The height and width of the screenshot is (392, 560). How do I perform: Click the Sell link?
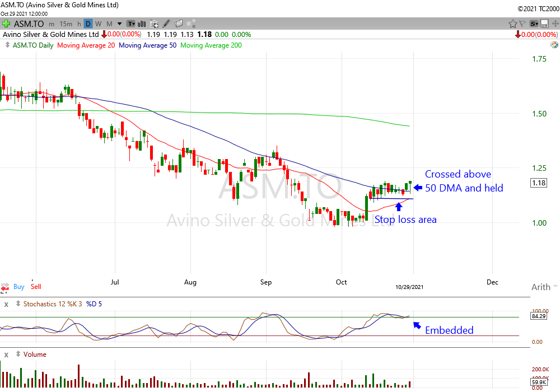coord(36,287)
